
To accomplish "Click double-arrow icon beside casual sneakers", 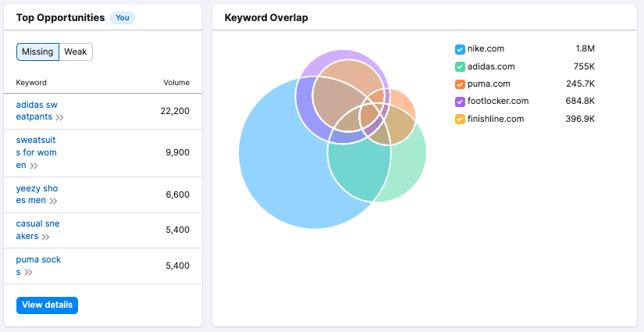I will coord(45,237).
